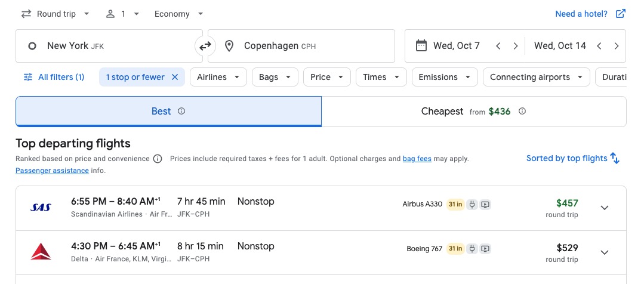The image size is (644, 284).
Task: Click the Boeing 767 aircraft label
Action: (424, 249)
